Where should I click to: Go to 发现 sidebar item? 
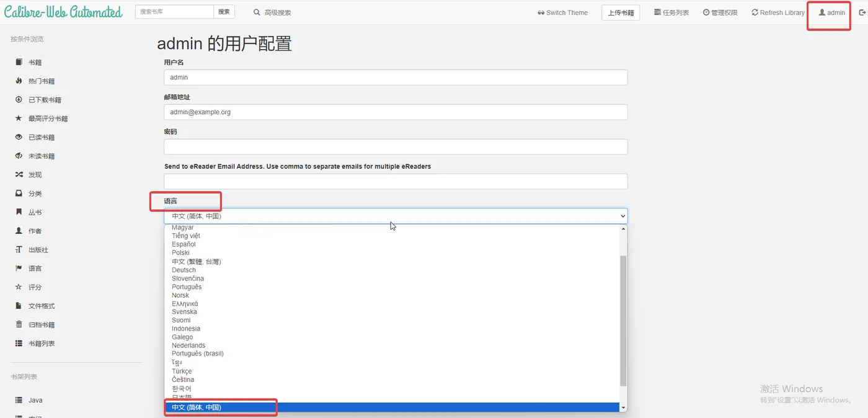(35, 175)
